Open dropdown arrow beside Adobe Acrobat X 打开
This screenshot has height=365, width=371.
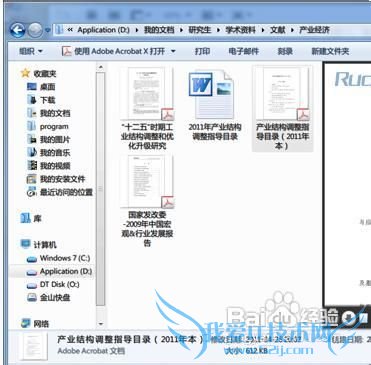click(173, 51)
